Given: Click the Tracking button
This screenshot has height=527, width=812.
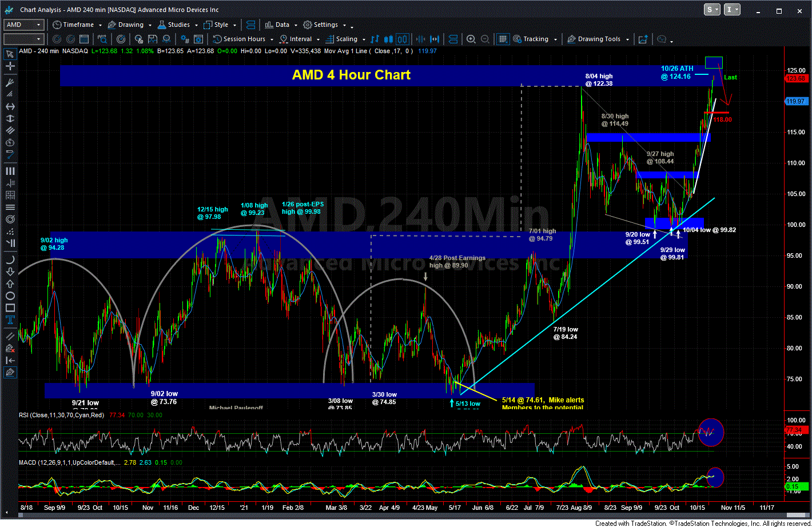Looking at the screenshot, I should [530, 39].
